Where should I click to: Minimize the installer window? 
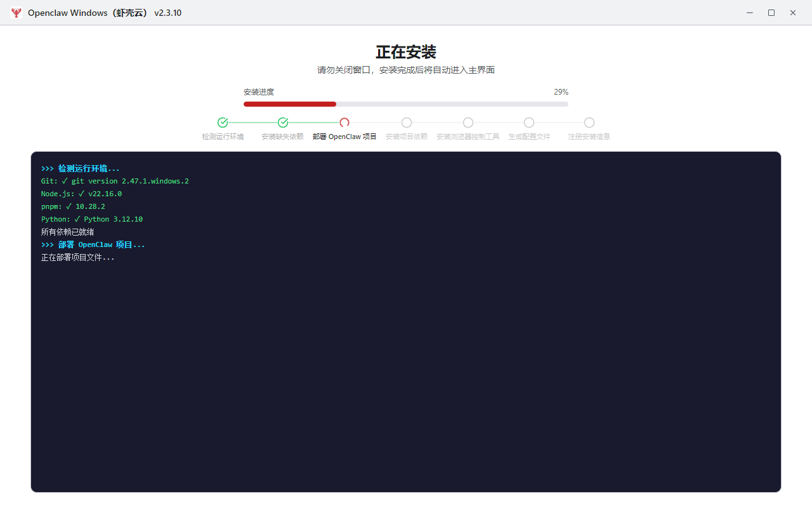(750, 12)
